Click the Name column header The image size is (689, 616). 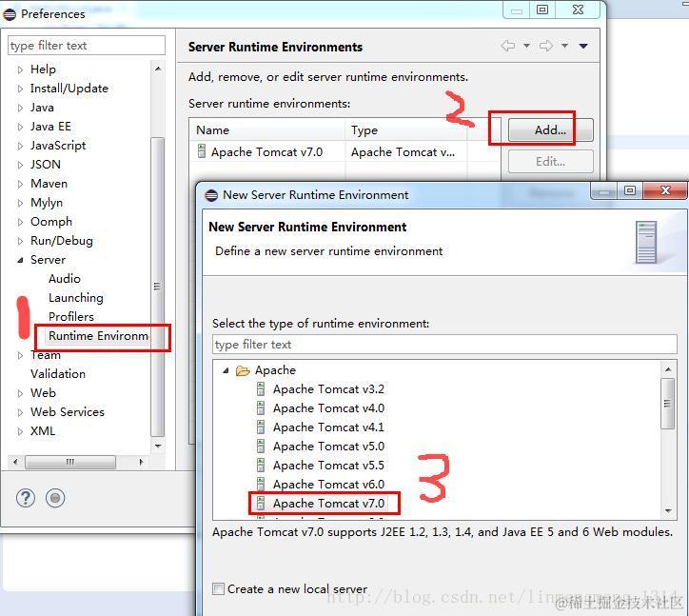[267, 130]
